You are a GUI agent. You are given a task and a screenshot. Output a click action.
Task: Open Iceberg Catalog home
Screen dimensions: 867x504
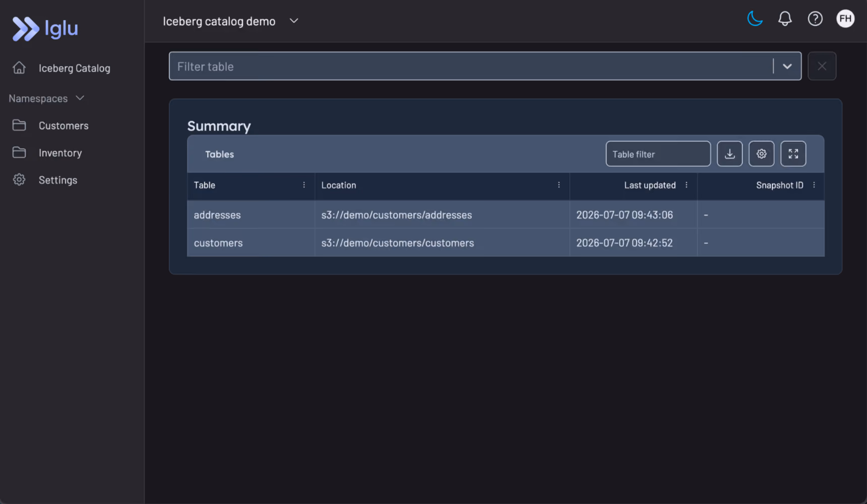click(74, 68)
